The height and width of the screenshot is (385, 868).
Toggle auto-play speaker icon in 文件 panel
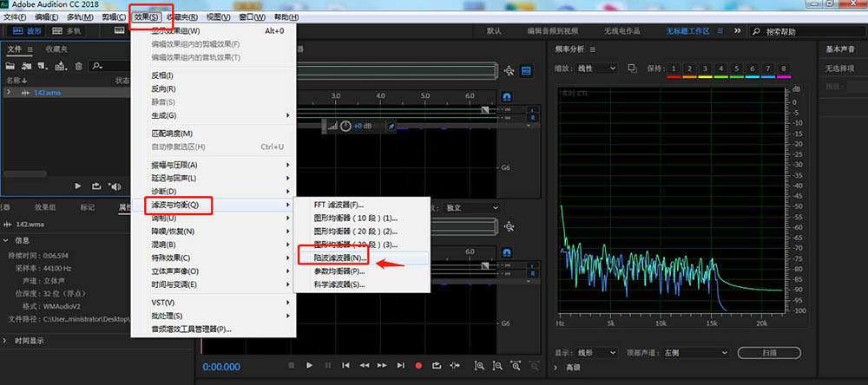115,186
